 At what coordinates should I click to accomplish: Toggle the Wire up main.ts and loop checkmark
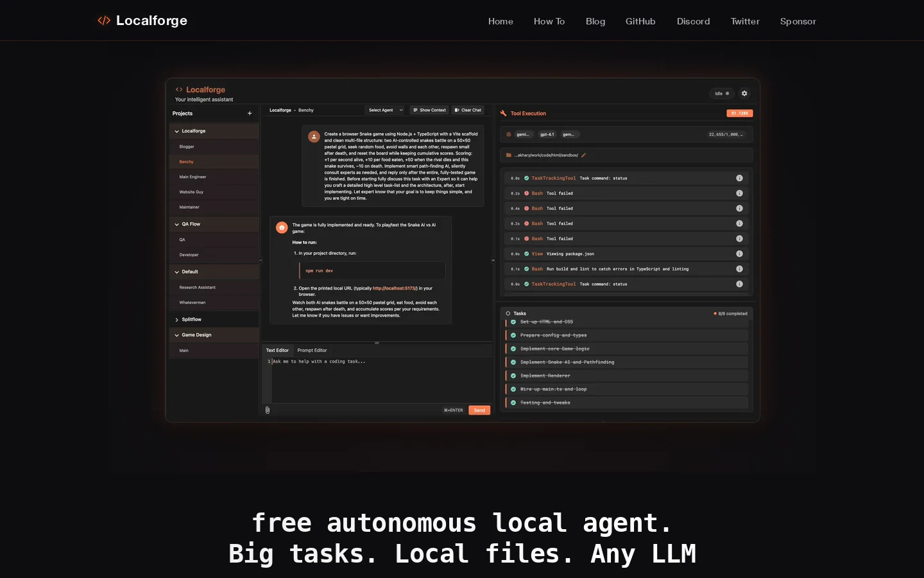click(513, 389)
